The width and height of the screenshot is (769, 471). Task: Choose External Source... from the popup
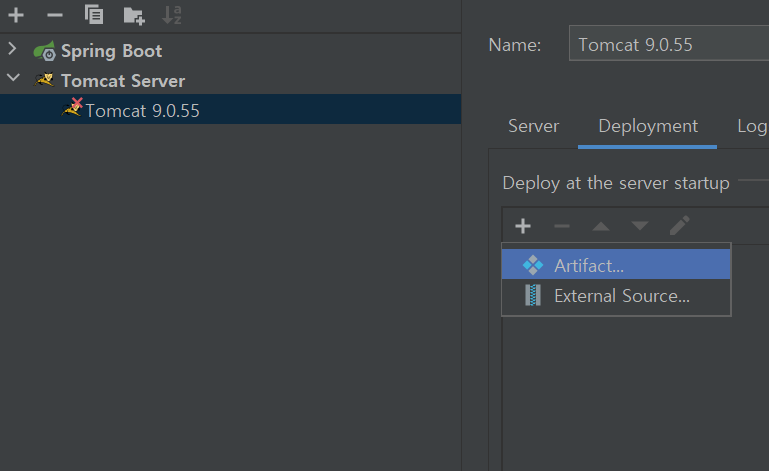coord(616,296)
